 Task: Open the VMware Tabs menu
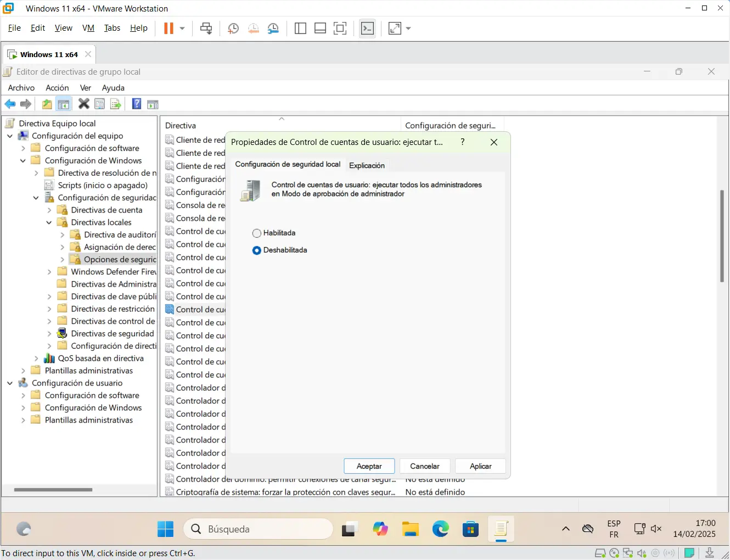coord(112,28)
